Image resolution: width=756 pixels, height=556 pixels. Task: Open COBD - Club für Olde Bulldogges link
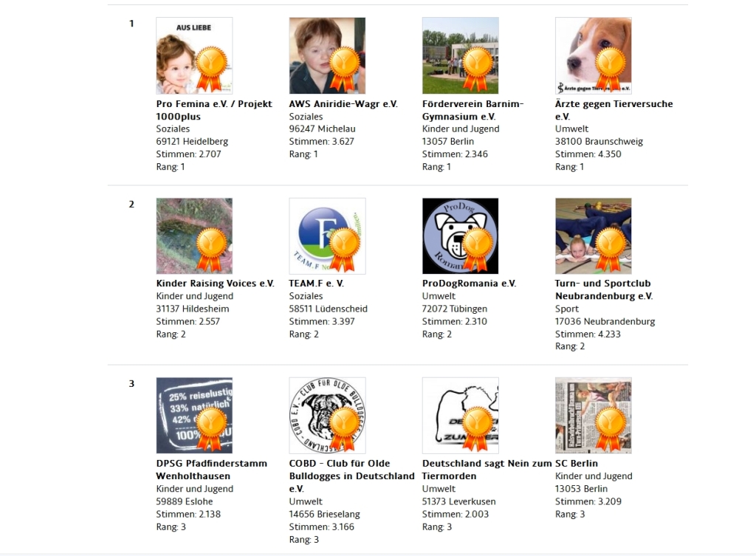(x=351, y=476)
